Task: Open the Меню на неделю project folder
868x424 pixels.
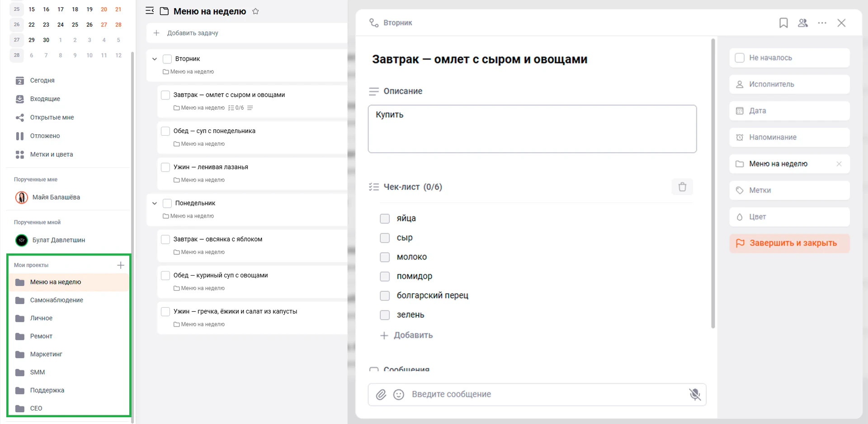Action: tap(69, 282)
